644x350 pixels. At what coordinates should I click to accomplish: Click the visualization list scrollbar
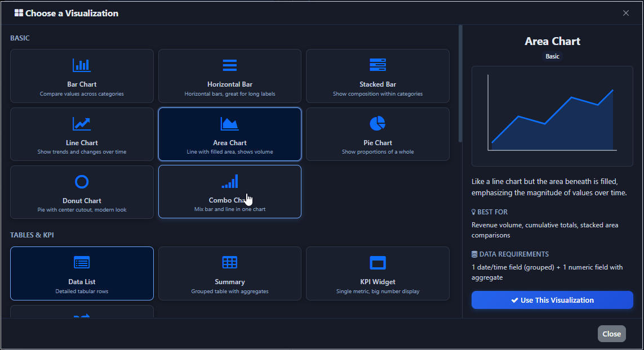[460, 84]
